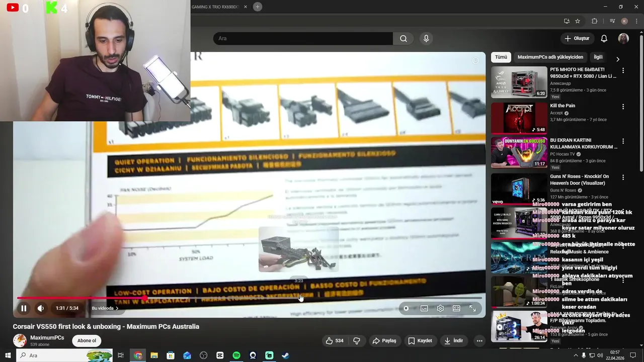Open system tray volume control

click(x=600, y=355)
